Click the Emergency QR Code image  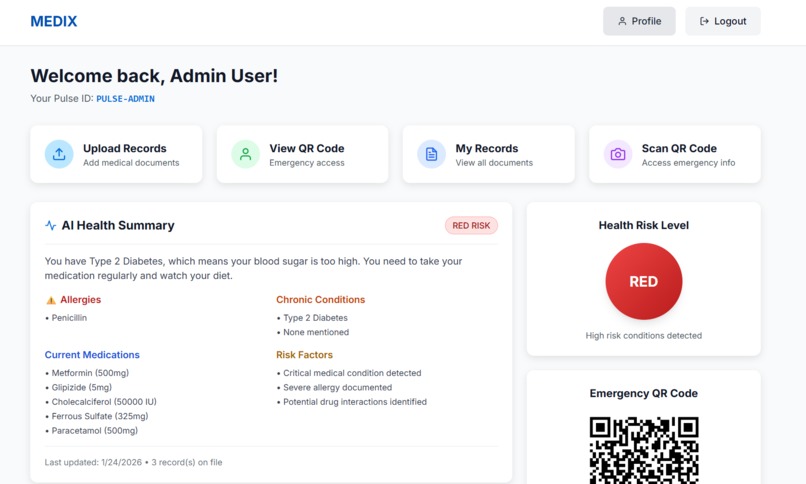click(x=644, y=450)
